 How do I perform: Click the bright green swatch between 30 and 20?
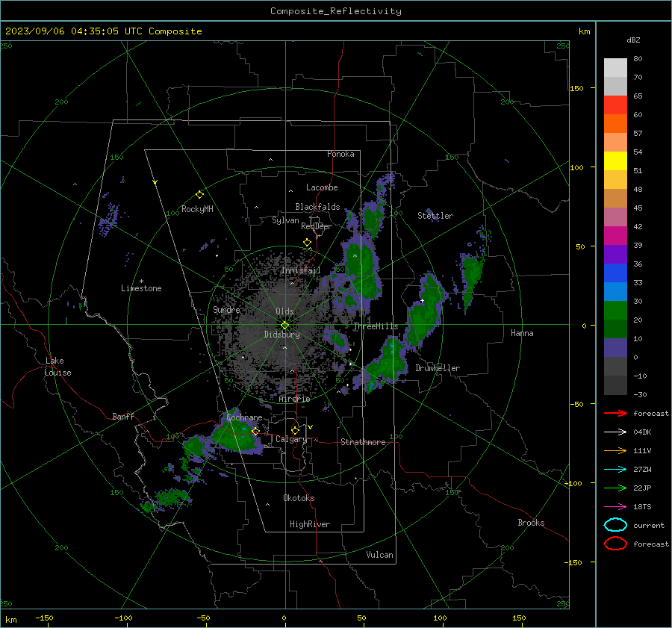coord(615,311)
